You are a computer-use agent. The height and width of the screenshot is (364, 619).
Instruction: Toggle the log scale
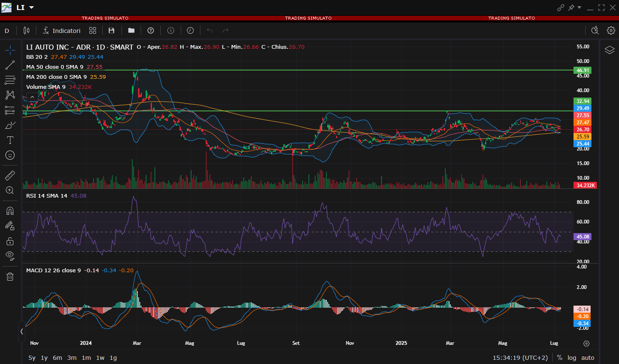(572, 358)
